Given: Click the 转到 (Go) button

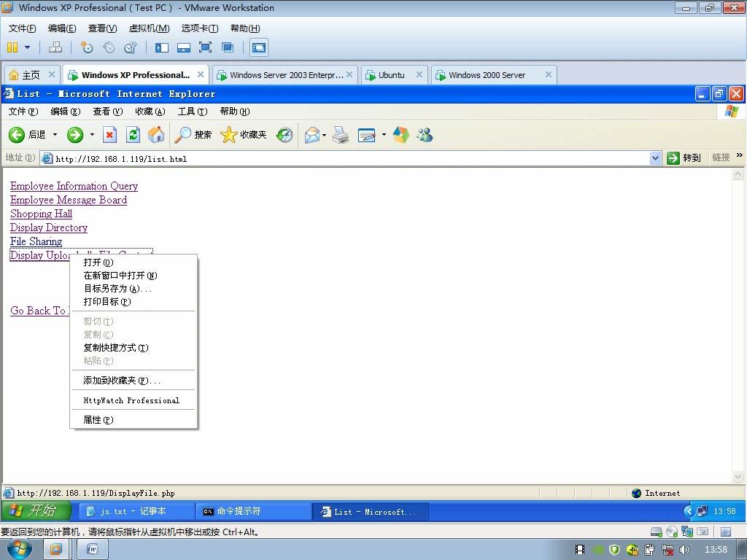Looking at the screenshot, I should [684, 158].
